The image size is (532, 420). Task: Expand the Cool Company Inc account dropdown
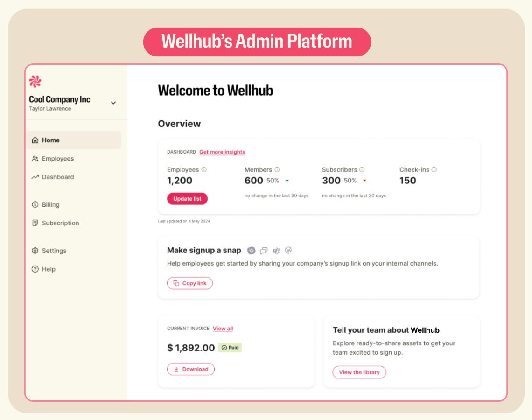coord(113,102)
